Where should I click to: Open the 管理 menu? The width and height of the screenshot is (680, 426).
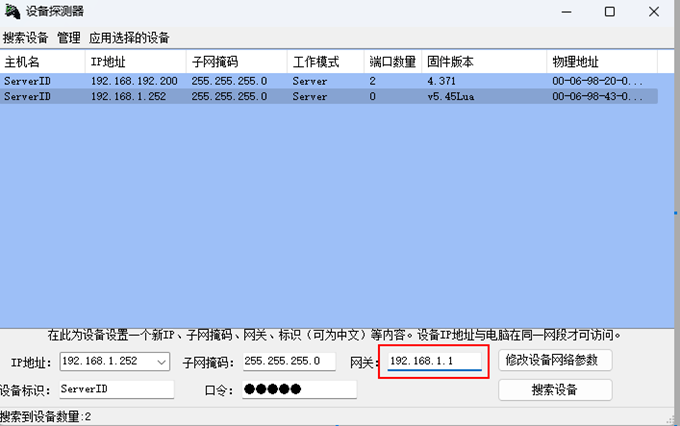[x=69, y=38]
